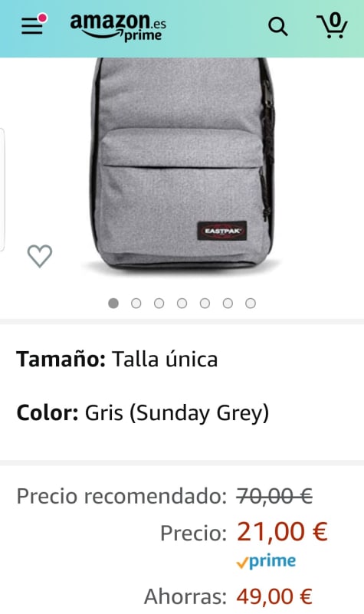Expand the Color Gris Sunday Grey selector
Viewport: 364px width, 614px height.
pos(182,412)
